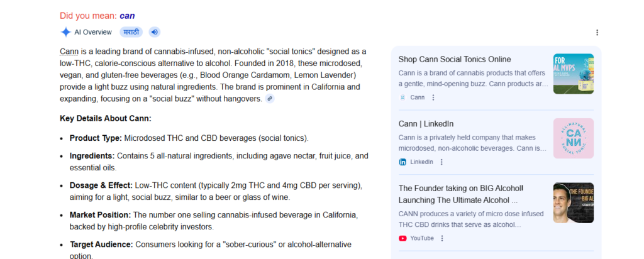Open three-dot menu beside LinkedIn source
Image resolution: width=644 pixels, height=259 pixels.
[x=441, y=162]
